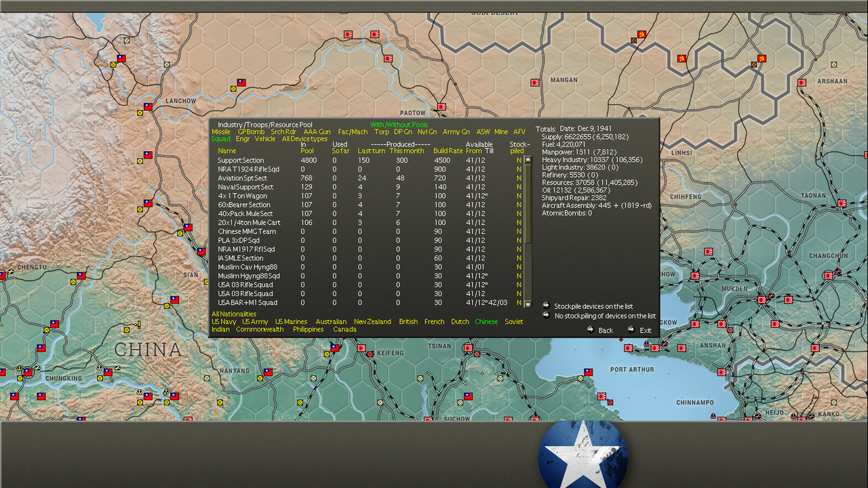The image size is (868, 488).
Task: Show All Nationalities
Action: coord(234,314)
